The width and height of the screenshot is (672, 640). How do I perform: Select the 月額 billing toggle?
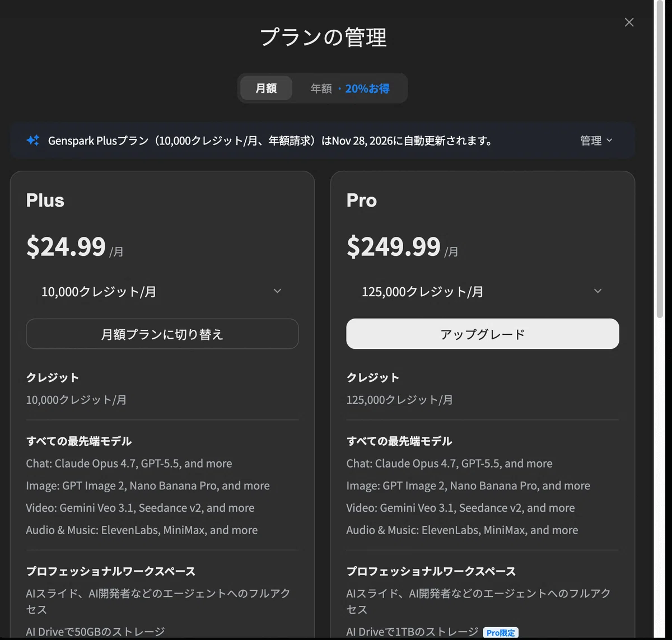coord(266,88)
